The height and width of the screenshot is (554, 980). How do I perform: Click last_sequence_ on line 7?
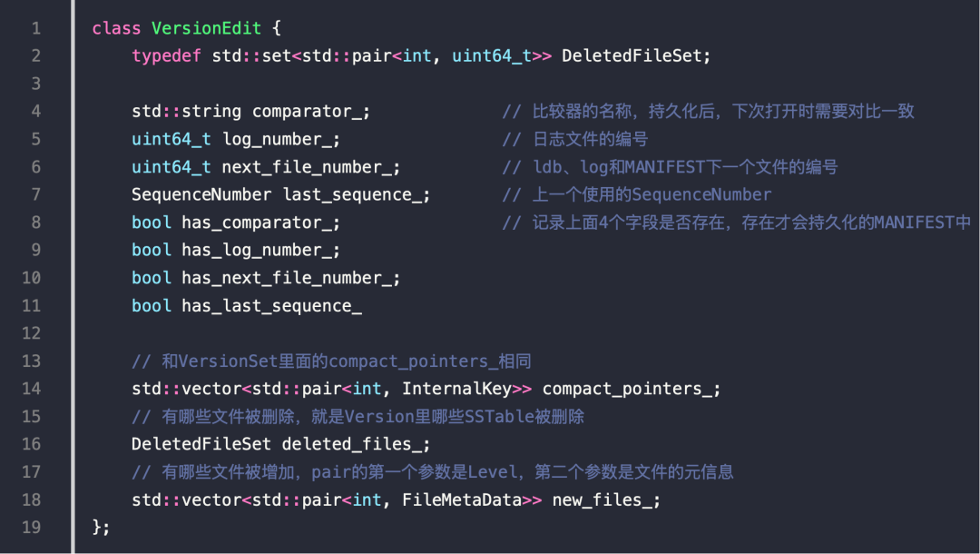pos(352,195)
